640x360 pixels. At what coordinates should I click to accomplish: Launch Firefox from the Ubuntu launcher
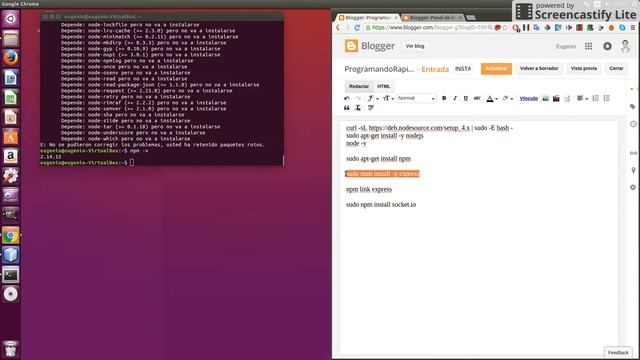(11, 58)
